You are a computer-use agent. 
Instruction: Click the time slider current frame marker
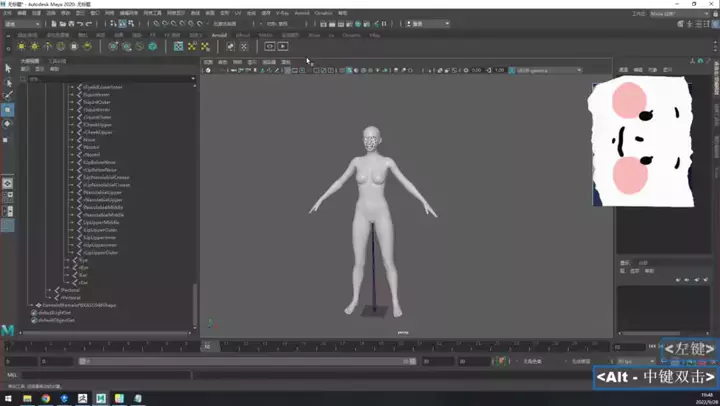(x=208, y=346)
